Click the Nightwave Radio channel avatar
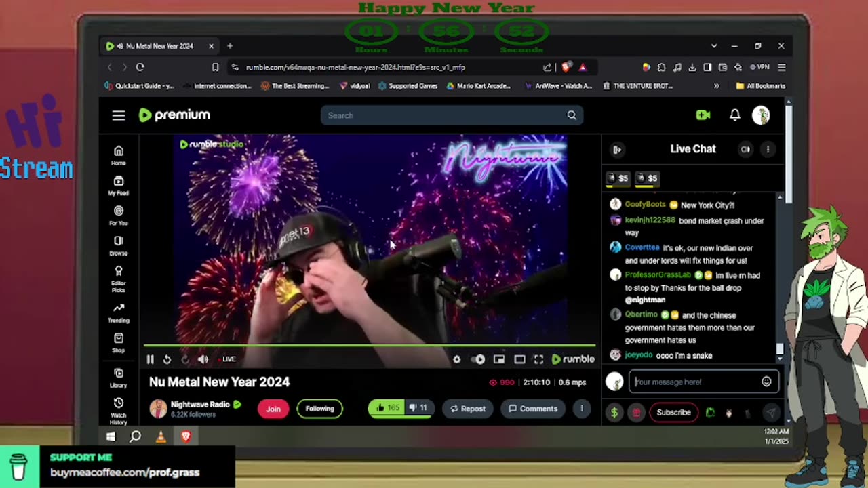The height and width of the screenshot is (488, 868). 158,409
